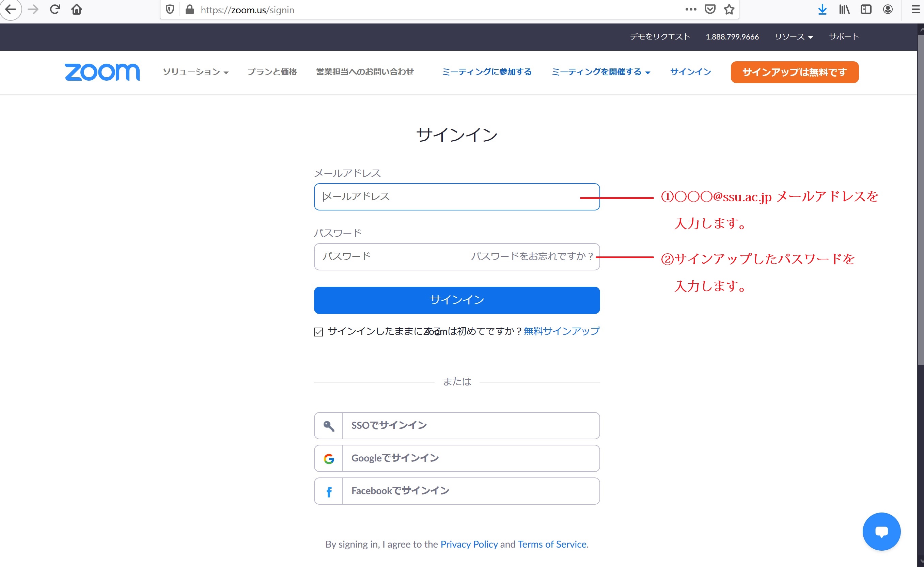The width and height of the screenshot is (924, 567).
Task: Open the Firefox account avatar icon
Action: point(888,10)
